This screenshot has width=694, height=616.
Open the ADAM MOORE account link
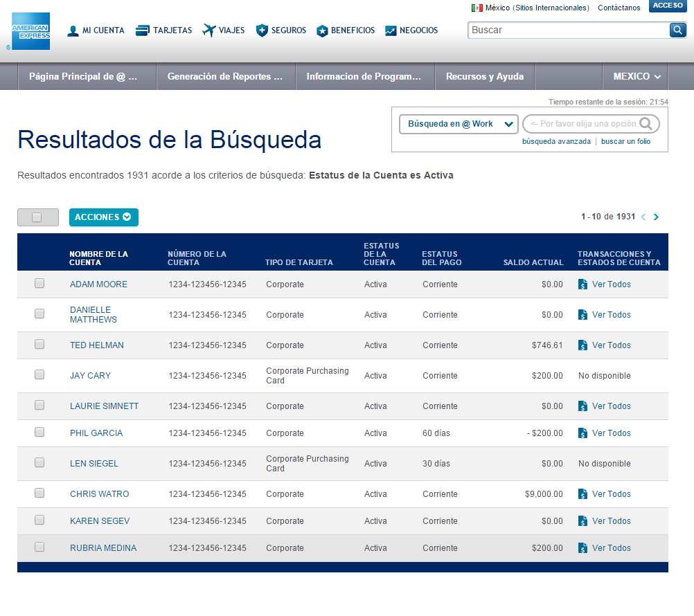pos(98,284)
